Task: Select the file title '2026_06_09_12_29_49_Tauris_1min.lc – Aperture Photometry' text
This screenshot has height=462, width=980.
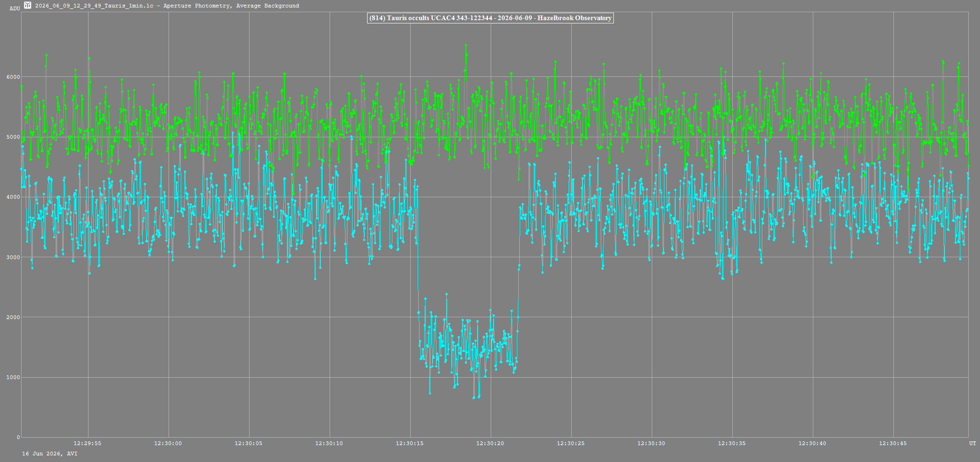Action: click(132, 6)
